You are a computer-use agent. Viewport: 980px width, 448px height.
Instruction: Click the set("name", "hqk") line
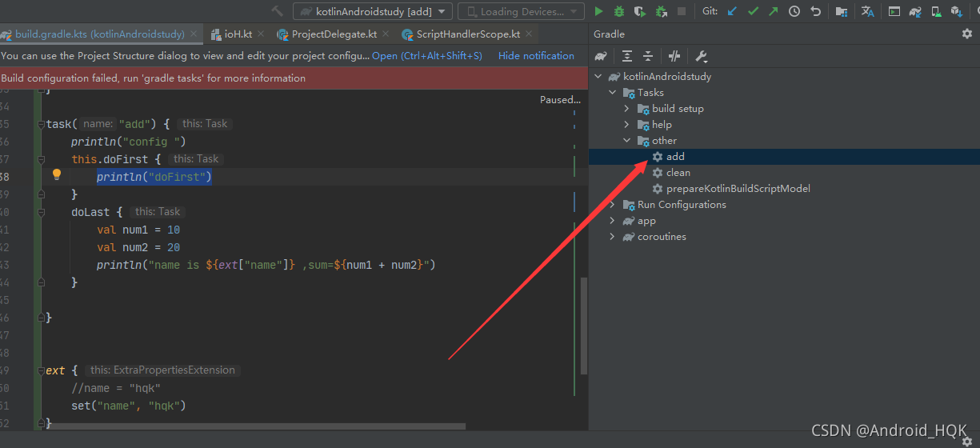[x=128, y=406]
